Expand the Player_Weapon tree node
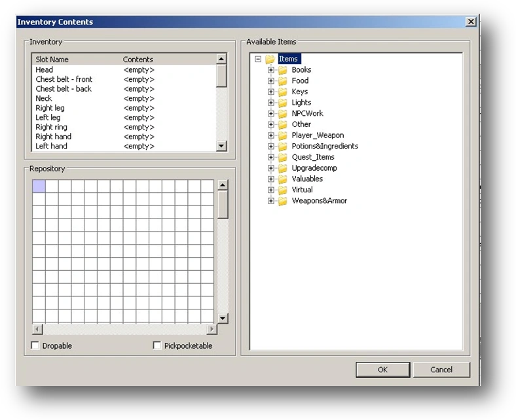The width and height of the screenshot is (516, 420). [271, 135]
